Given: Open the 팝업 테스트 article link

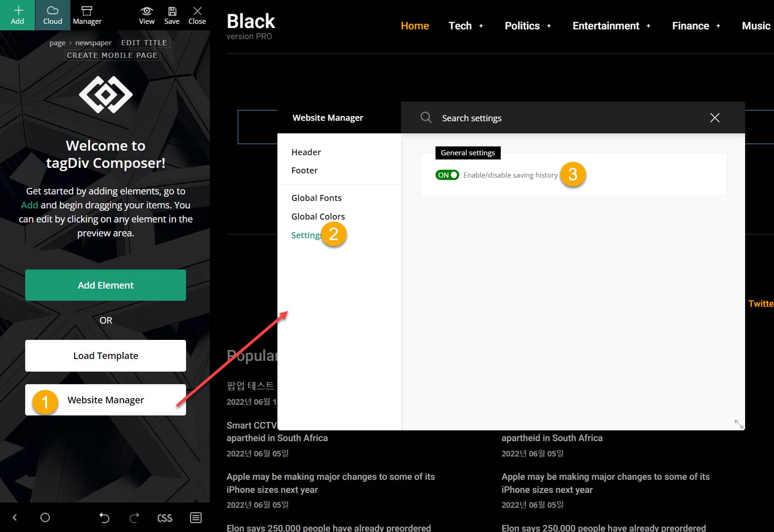Looking at the screenshot, I should coord(250,386).
